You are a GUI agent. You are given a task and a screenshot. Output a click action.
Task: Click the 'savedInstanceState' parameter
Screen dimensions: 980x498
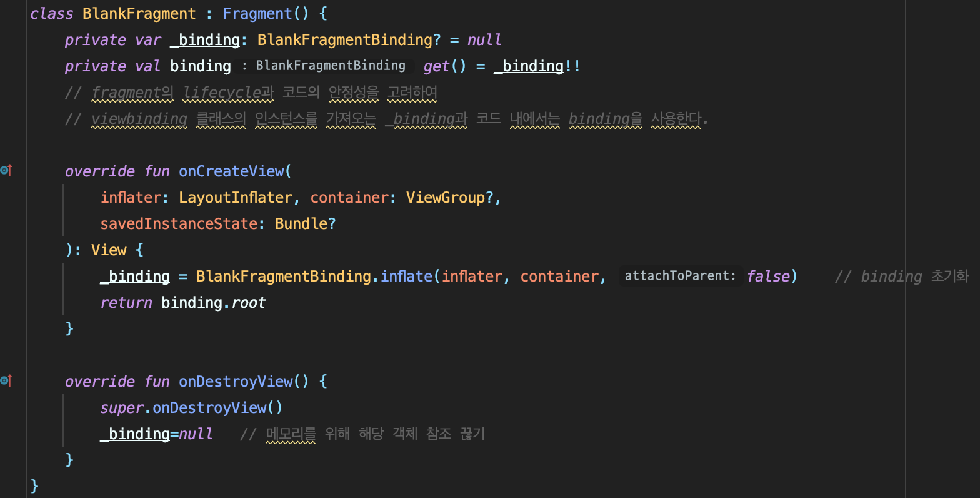click(x=179, y=224)
